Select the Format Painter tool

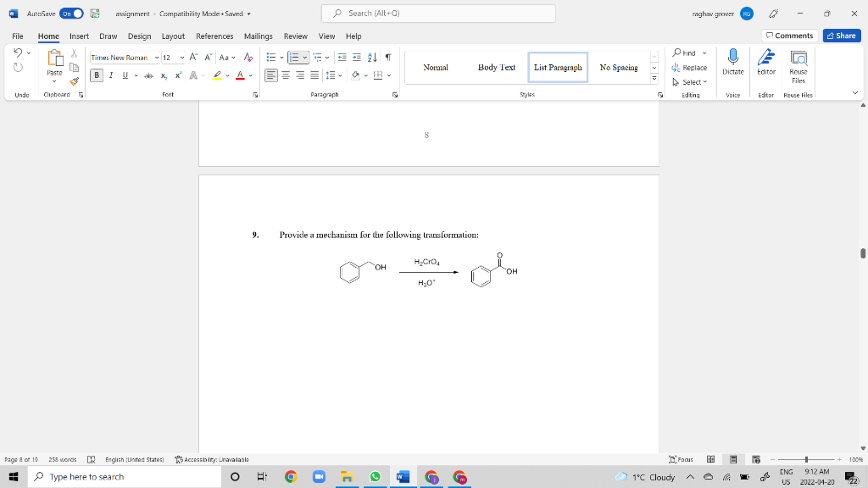tap(74, 81)
